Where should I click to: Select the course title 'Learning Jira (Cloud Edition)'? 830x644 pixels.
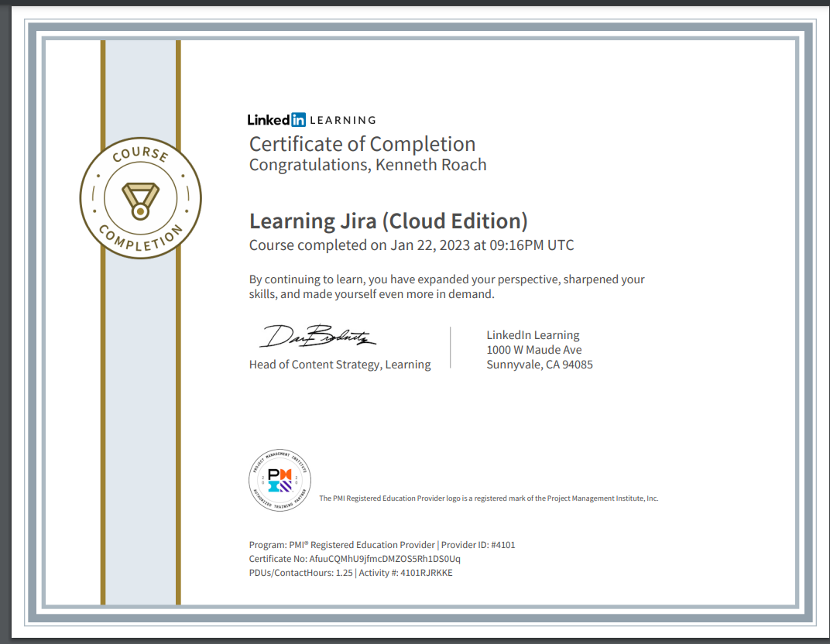(x=389, y=221)
